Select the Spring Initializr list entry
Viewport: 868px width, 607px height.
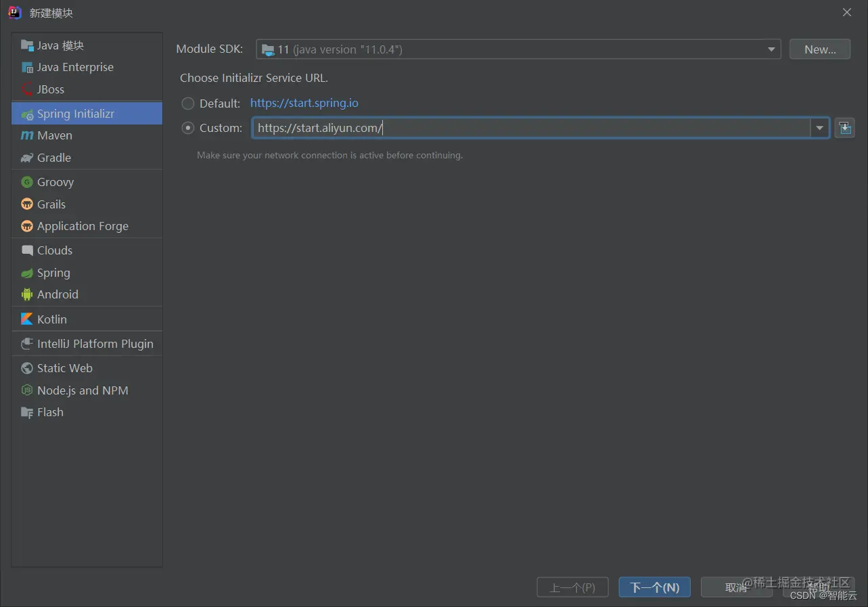[87, 114]
